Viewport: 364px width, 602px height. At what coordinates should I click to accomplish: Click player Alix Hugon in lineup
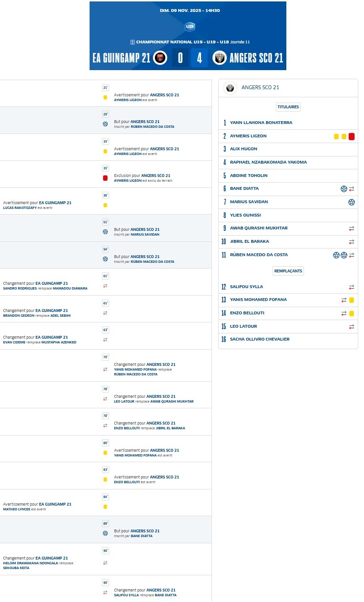point(243,149)
